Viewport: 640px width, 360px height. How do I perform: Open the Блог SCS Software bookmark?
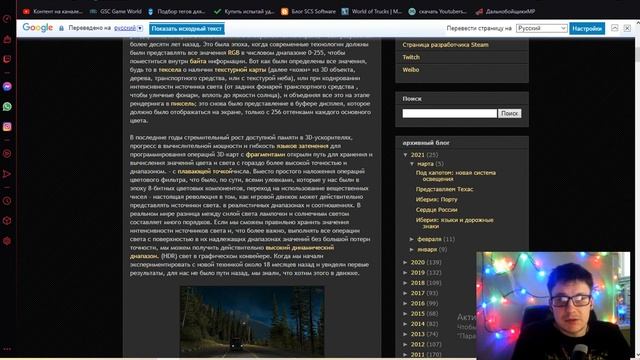(309, 11)
